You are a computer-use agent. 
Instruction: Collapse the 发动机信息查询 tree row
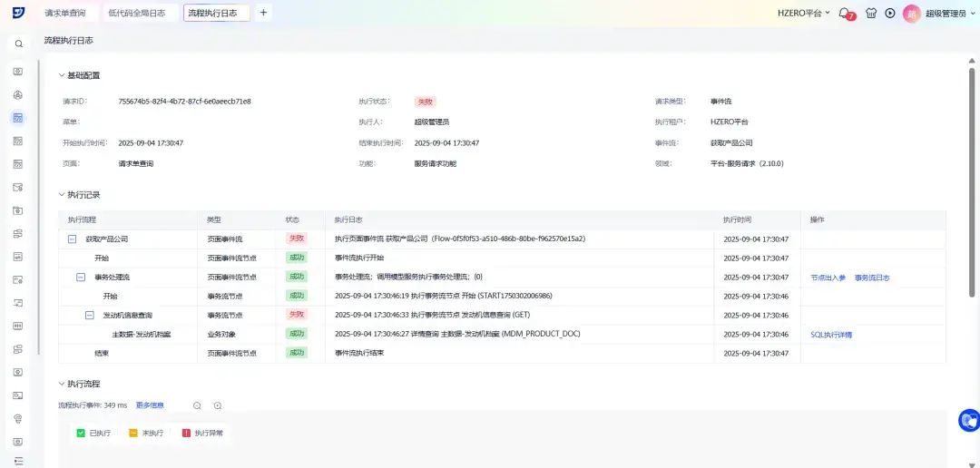[89, 316]
